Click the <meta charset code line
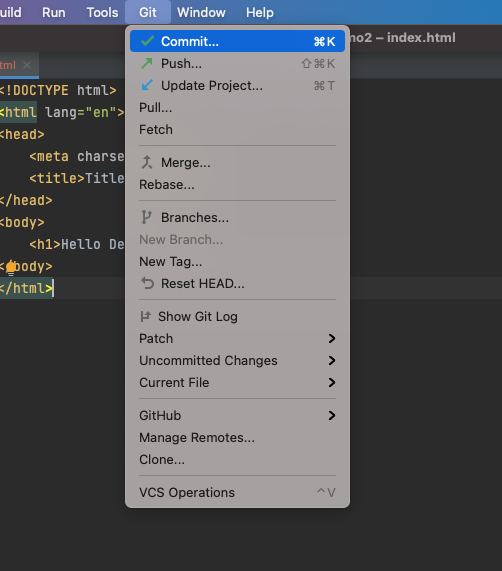The height and width of the screenshot is (571, 502). [77, 156]
